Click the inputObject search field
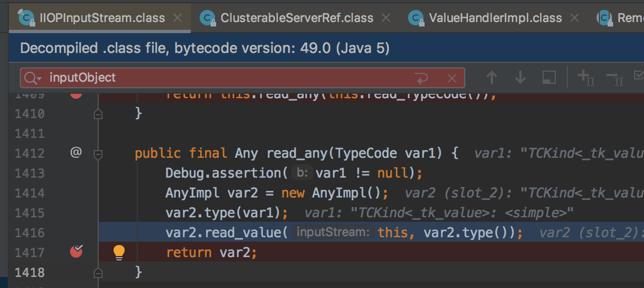This screenshot has width=644, height=288. tap(230, 78)
